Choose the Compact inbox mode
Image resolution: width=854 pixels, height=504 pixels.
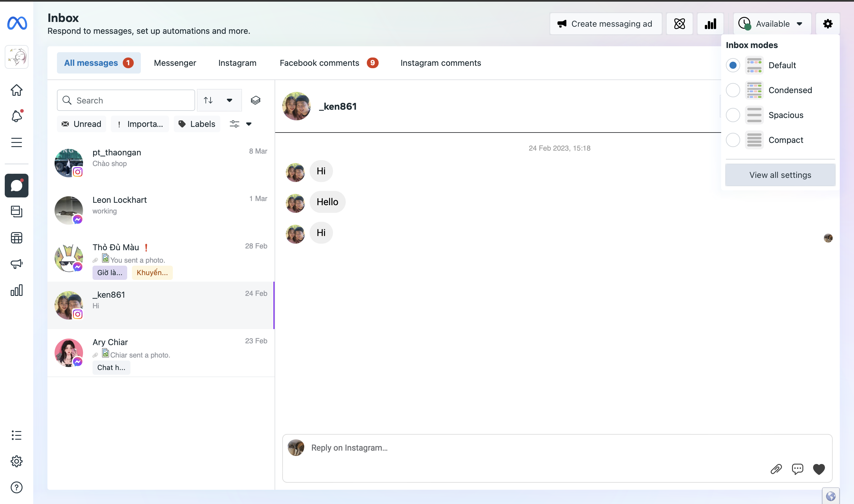[x=733, y=140]
